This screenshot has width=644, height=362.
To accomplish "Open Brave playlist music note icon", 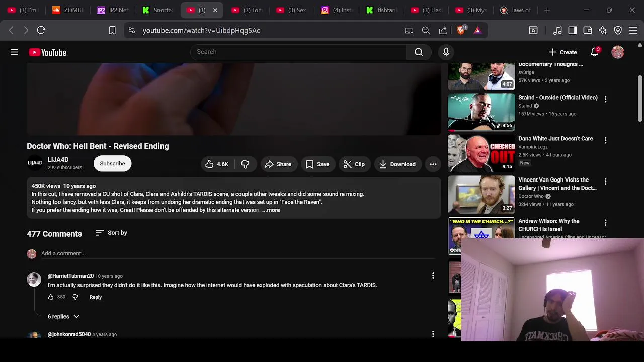I will click(557, 30).
